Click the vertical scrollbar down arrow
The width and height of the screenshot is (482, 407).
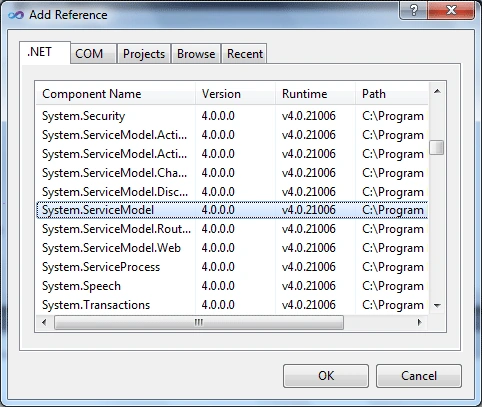[x=437, y=305]
